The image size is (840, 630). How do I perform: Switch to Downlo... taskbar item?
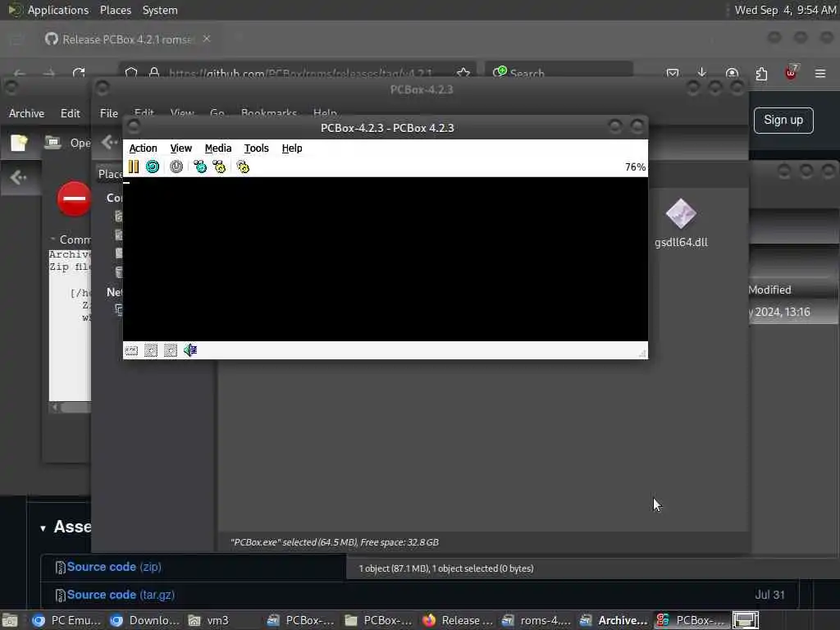point(144,620)
